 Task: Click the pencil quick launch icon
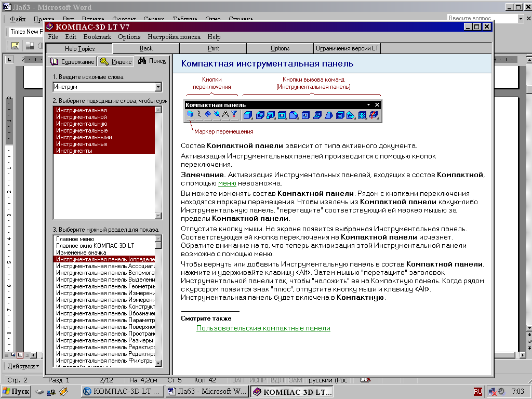tap(63, 392)
